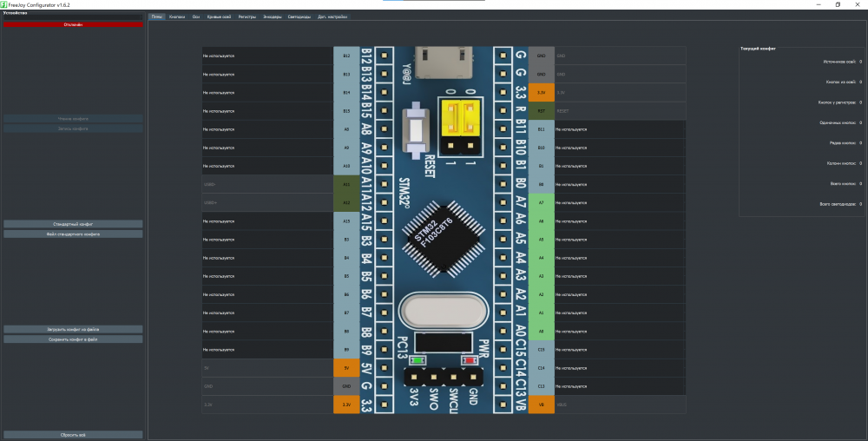Click Файл стандартного конфига button
This screenshot has height=441, width=868.
pyautogui.click(x=73, y=234)
